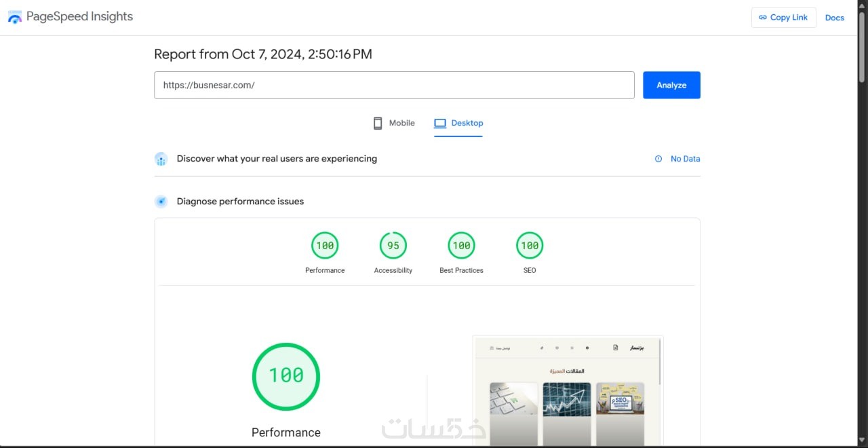Select the Desktop tab
868x448 pixels.
click(458, 123)
